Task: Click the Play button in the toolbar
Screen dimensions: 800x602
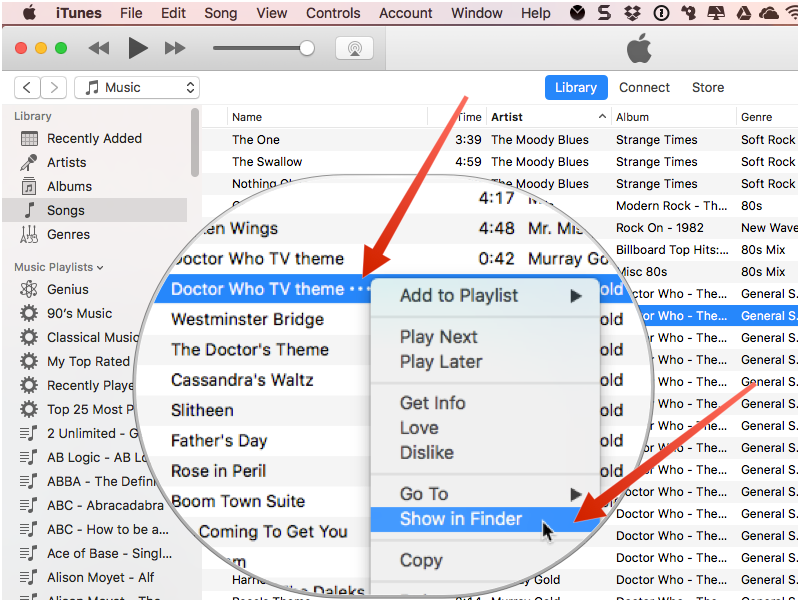Action: click(x=138, y=48)
